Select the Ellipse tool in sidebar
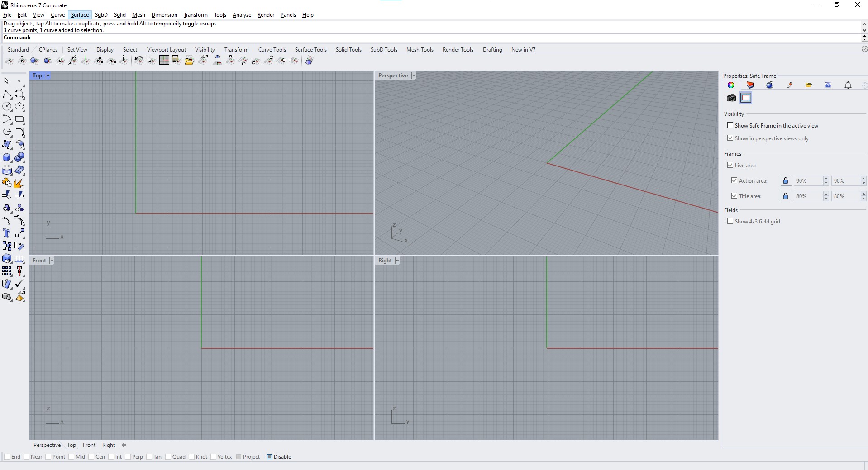 [x=20, y=107]
